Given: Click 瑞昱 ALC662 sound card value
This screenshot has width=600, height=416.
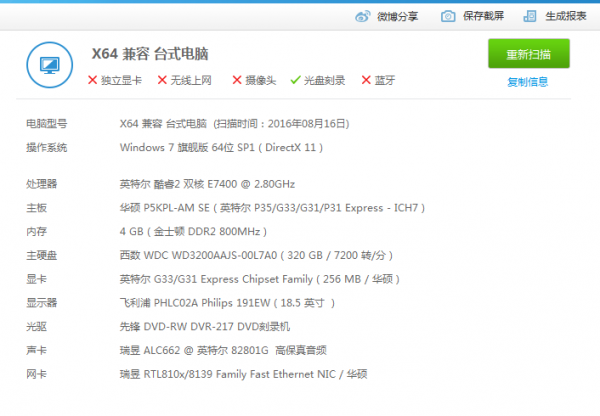Looking at the screenshot, I should coord(223,350).
